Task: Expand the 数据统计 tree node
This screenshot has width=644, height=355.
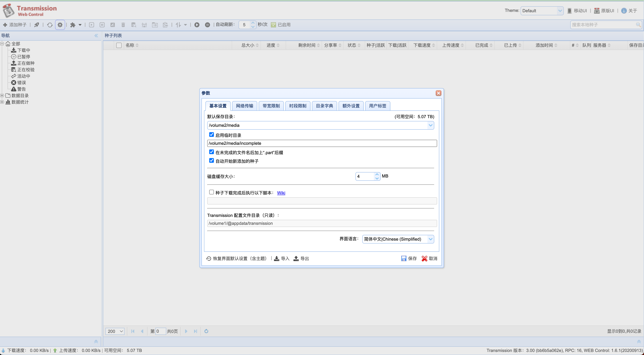Action: [x=2, y=102]
